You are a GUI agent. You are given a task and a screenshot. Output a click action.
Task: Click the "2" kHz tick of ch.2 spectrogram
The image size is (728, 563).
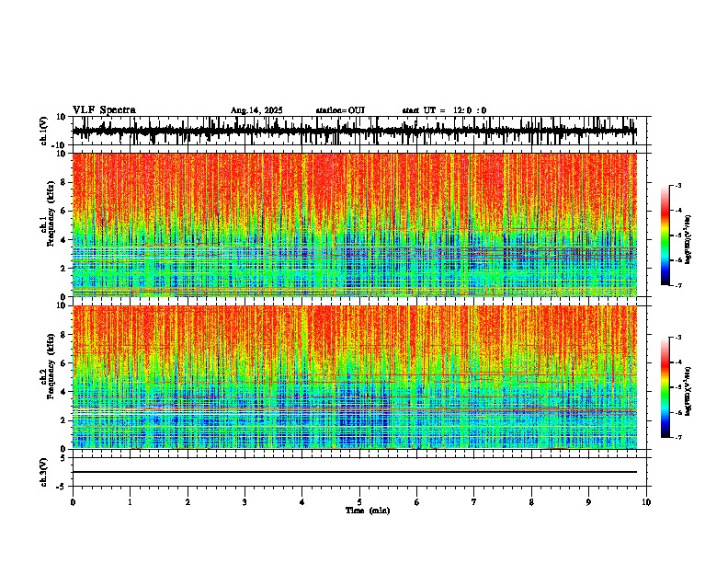coord(64,420)
